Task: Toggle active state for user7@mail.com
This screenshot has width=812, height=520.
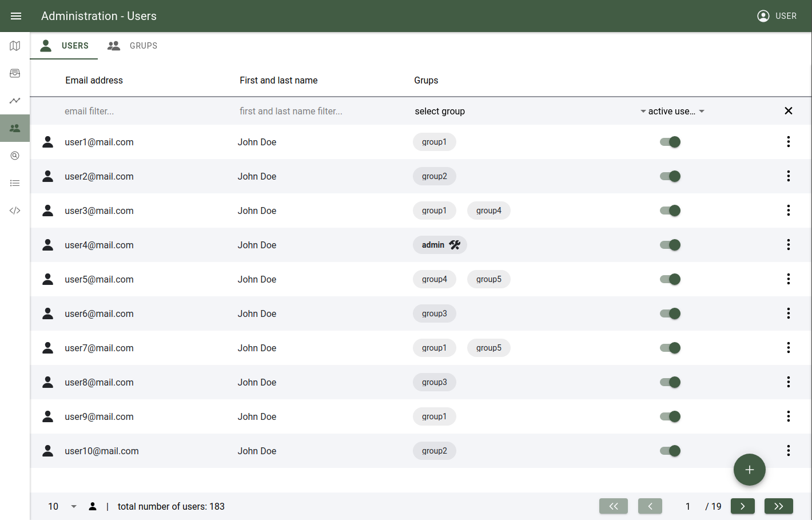Action: (670, 348)
